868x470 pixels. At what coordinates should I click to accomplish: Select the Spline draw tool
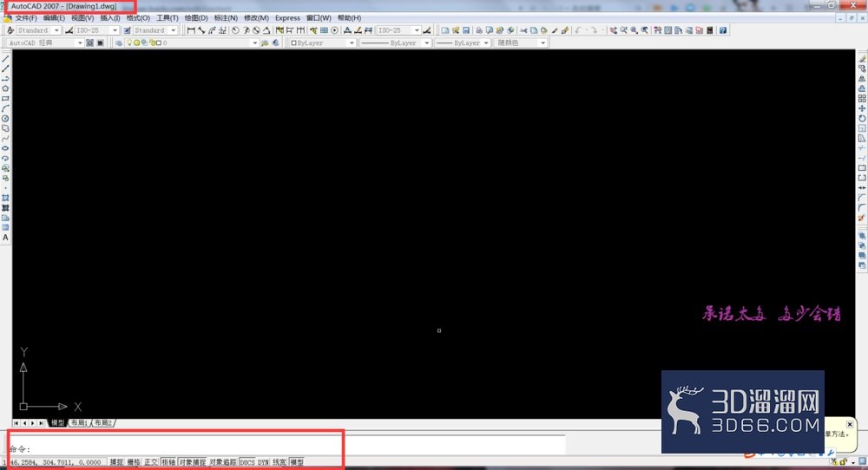click(x=5, y=138)
